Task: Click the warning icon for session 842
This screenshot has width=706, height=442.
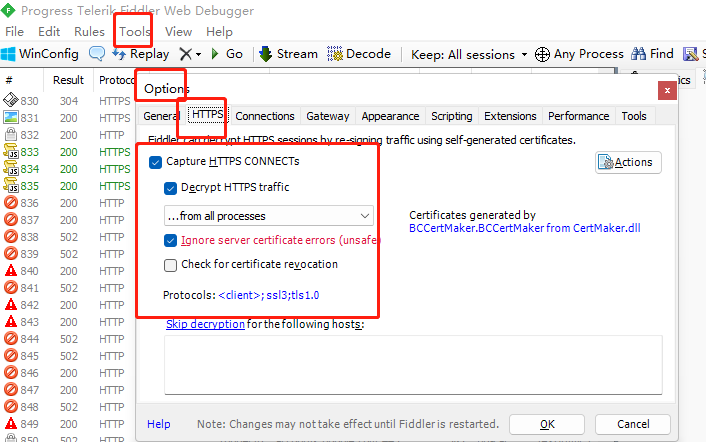Action: pyautogui.click(x=11, y=305)
